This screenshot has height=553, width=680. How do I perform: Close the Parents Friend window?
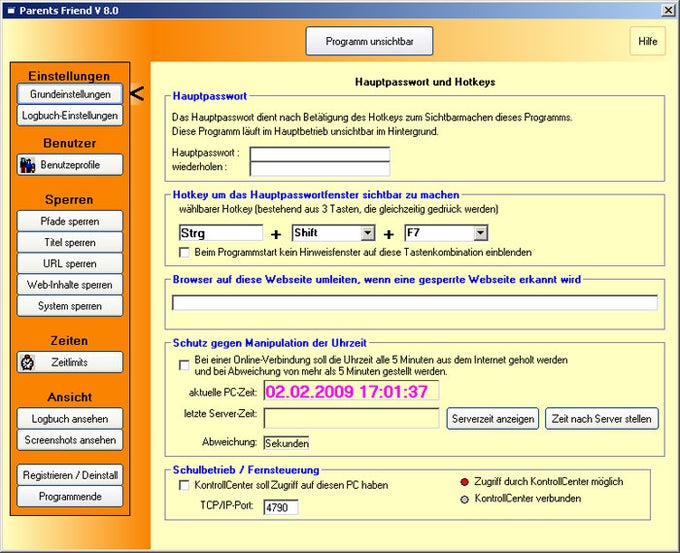coord(668,10)
